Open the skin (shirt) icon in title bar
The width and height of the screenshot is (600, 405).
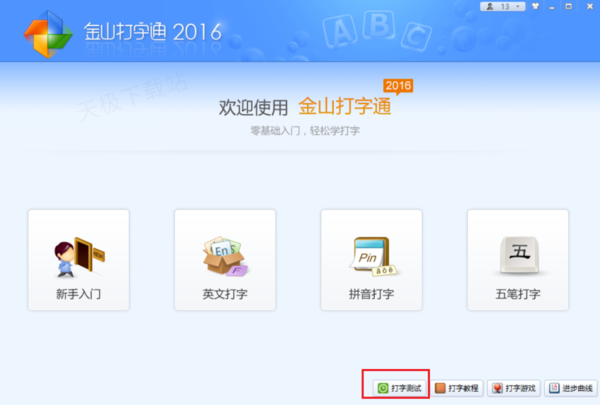point(535,7)
